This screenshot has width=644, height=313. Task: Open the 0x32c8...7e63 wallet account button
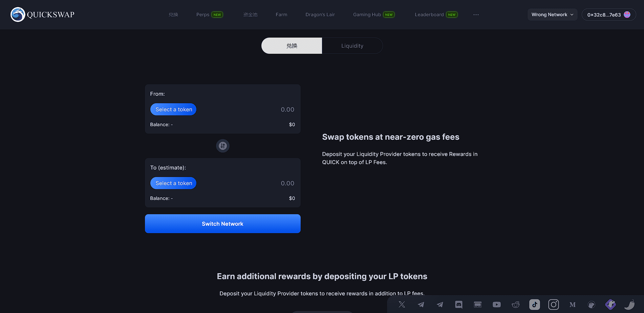[x=609, y=15]
